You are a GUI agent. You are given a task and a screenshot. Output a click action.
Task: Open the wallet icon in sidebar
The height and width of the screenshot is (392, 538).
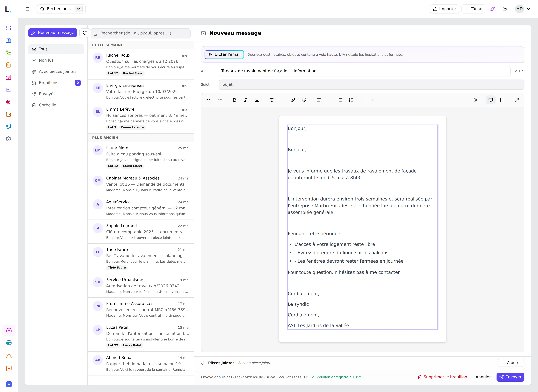click(x=9, y=114)
